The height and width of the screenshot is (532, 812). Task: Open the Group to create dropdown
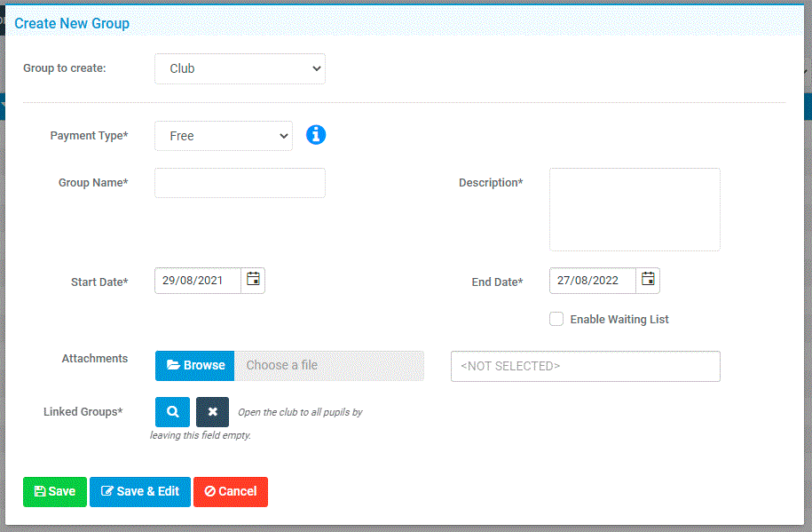click(240, 68)
